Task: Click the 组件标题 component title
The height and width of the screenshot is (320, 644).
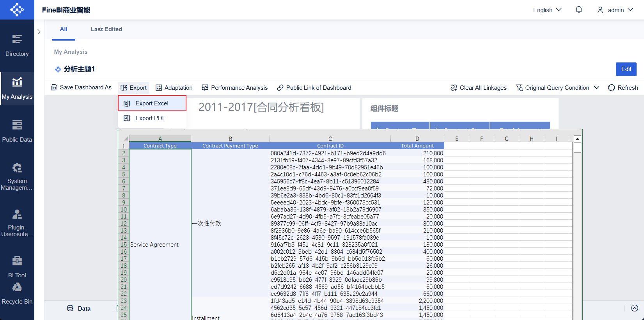Action: coord(385,108)
